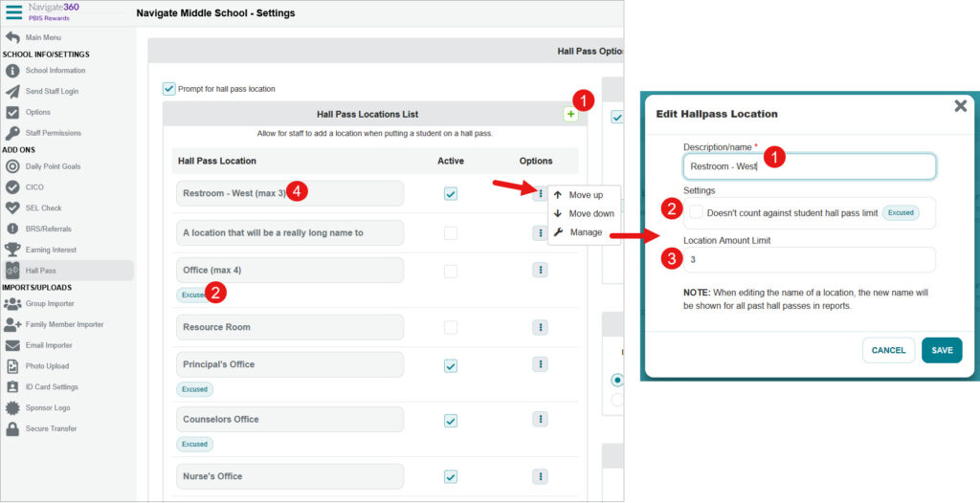Open Send Staff Login page
The width and height of the screenshot is (980, 503).
point(52,92)
